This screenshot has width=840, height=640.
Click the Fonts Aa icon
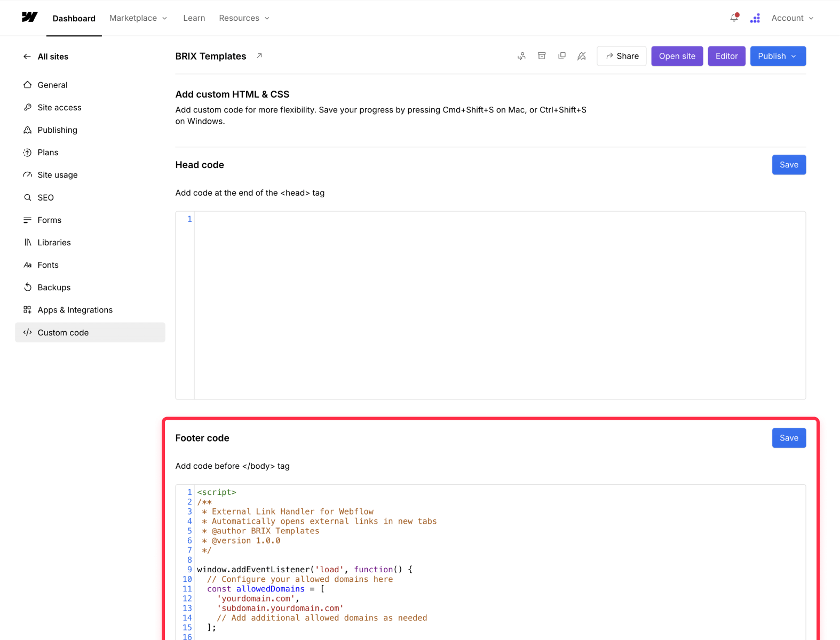click(x=28, y=265)
